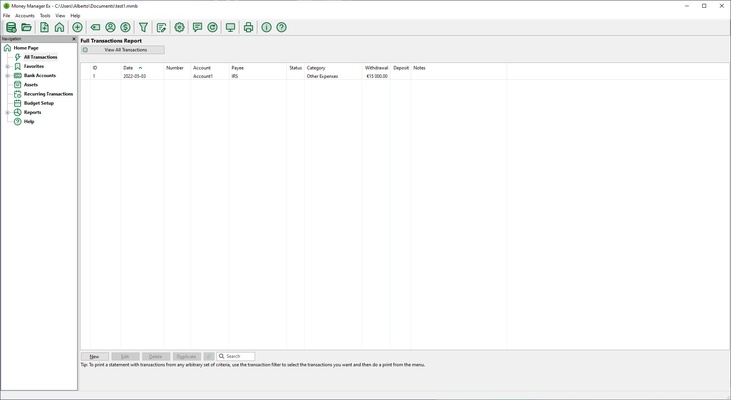Go to the home page via toolbar house icon
Image resolution: width=731 pixels, height=400 pixels.
[x=59, y=28]
